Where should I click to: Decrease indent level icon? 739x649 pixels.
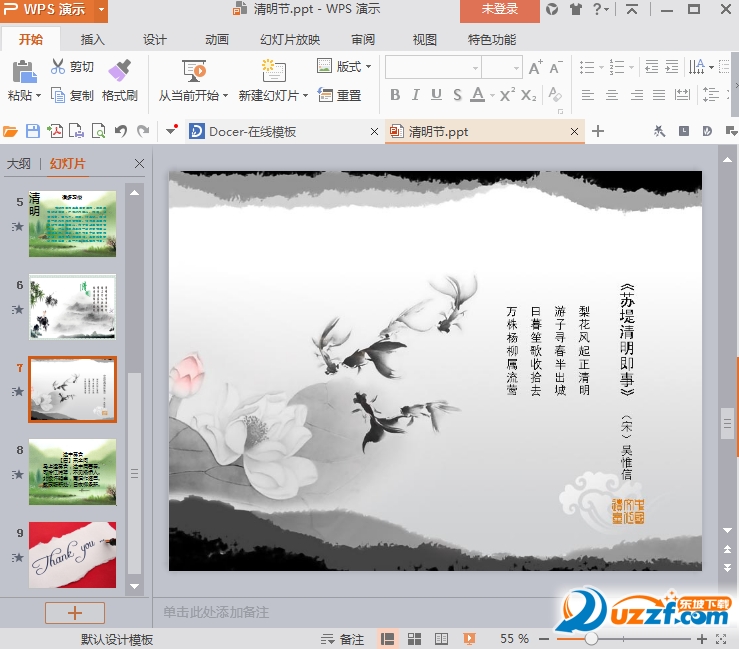(x=651, y=67)
